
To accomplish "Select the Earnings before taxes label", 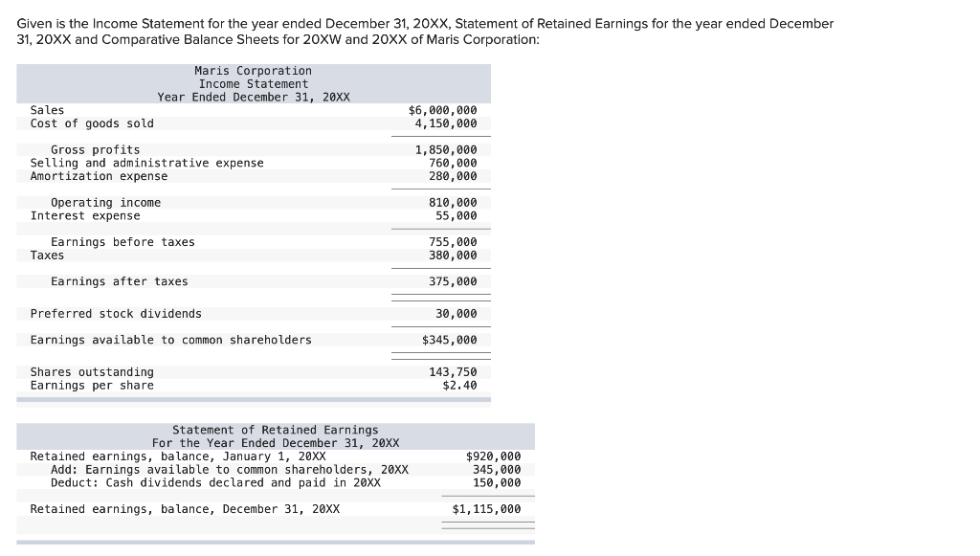I will click(122, 241).
